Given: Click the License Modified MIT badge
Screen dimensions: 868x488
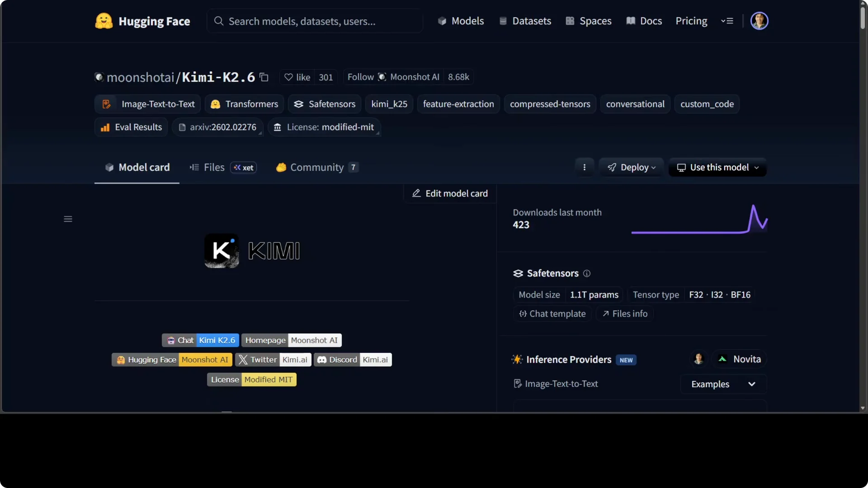Looking at the screenshot, I should 252,380.
